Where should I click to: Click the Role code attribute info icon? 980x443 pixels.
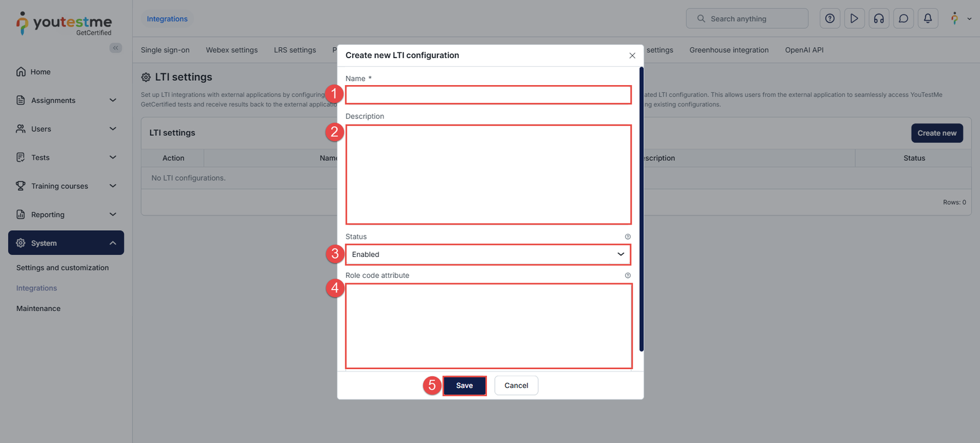628,275
